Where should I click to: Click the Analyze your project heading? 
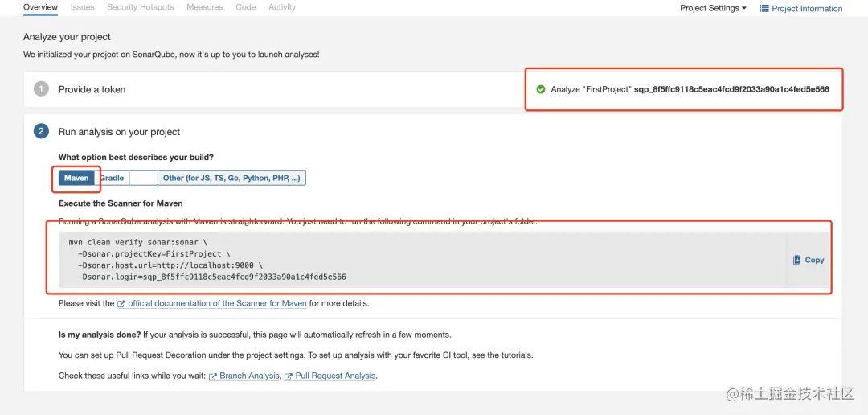click(x=67, y=36)
